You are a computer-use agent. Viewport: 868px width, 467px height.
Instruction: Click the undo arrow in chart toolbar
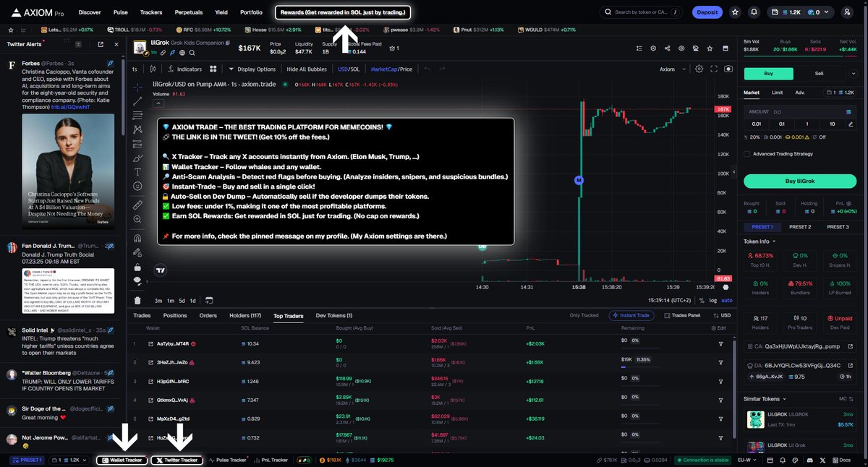pyautogui.click(x=427, y=69)
